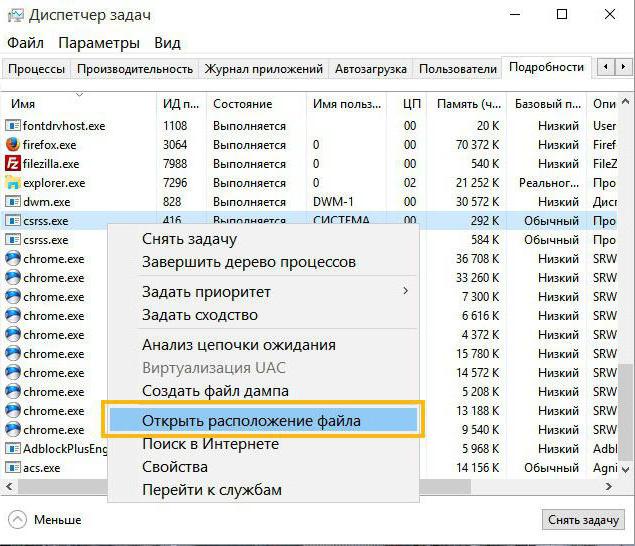Switch to the Журнал приложений tab
The width and height of the screenshot is (635, 546).
point(264,69)
